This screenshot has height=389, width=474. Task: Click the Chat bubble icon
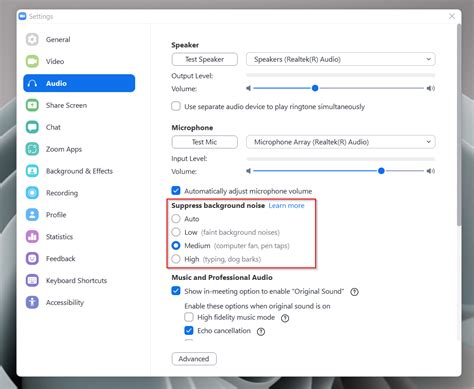coord(32,127)
